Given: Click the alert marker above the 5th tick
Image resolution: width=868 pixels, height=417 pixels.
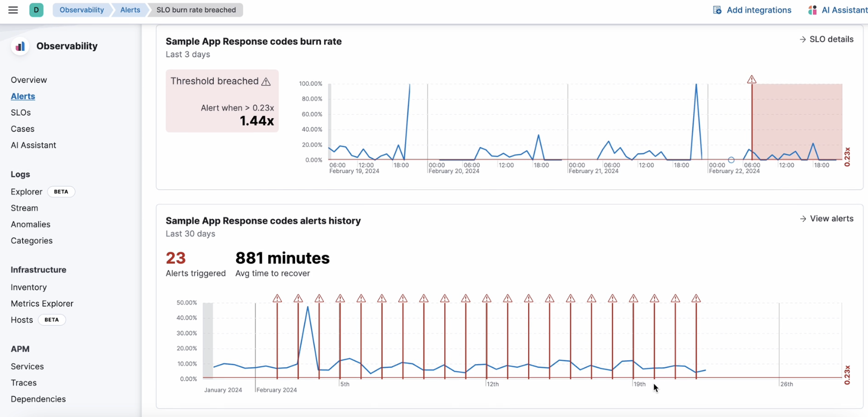Looking at the screenshot, I should point(340,298).
